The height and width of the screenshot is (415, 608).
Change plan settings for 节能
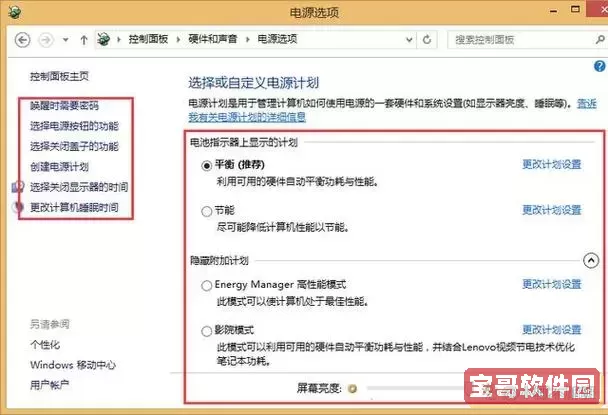[x=552, y=210]
